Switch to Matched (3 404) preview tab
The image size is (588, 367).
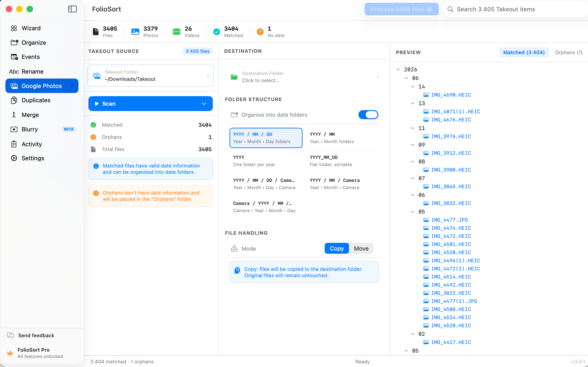[x=524, y=52]
